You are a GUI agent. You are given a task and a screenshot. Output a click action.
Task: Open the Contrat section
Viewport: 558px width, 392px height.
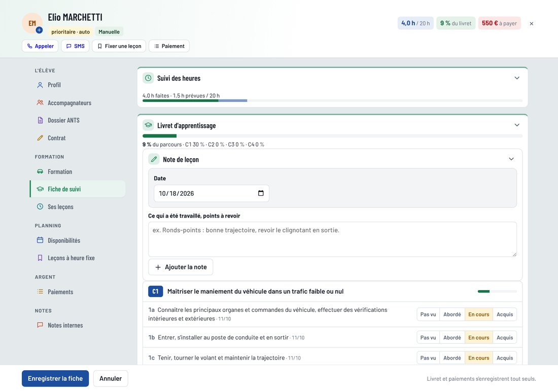point(78,138)
